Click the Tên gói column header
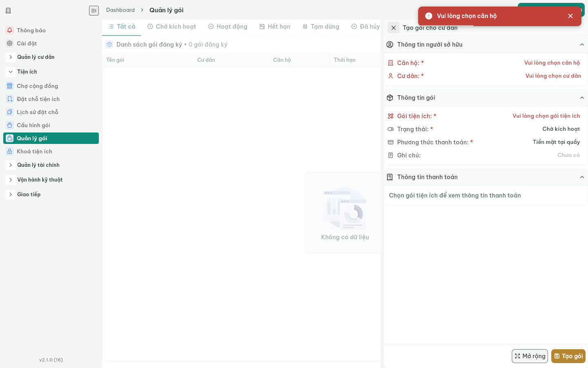This screenshot has width=588, height=368. pyautogui.click(x=147, y=60)
